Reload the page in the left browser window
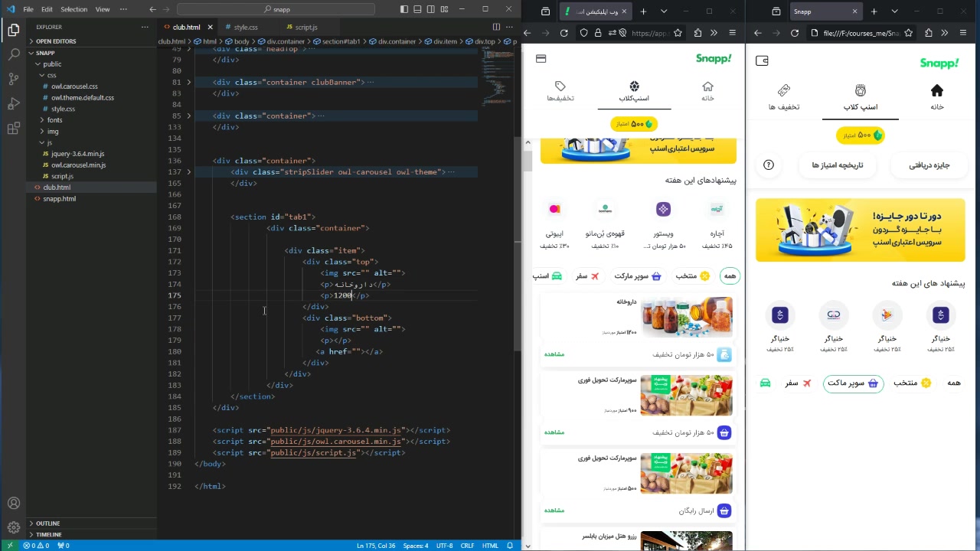This screenshot has width=980, height=551. click(x=564, y=33)
